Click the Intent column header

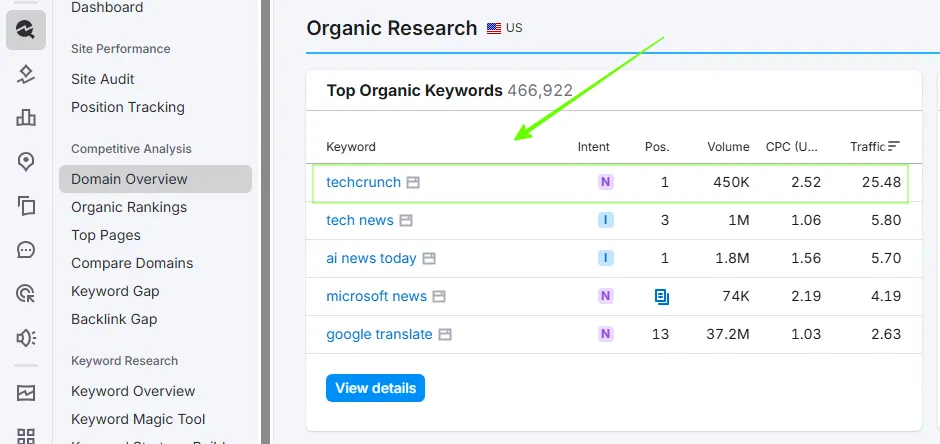(593, 147)
